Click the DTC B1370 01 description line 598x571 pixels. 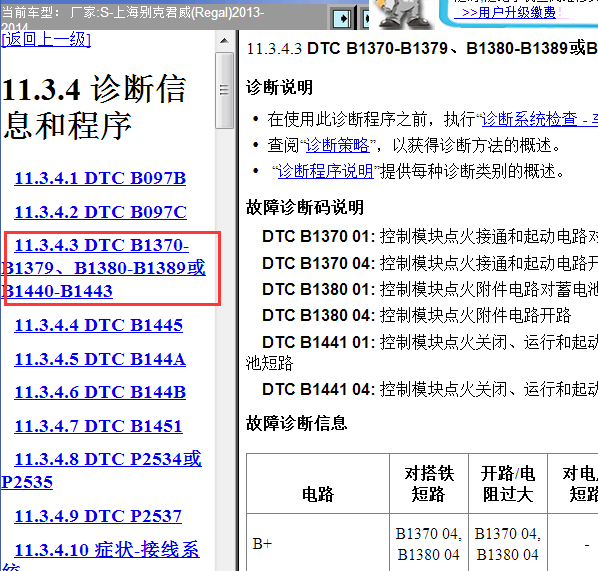pyautogui.click(x=430, y=236)
